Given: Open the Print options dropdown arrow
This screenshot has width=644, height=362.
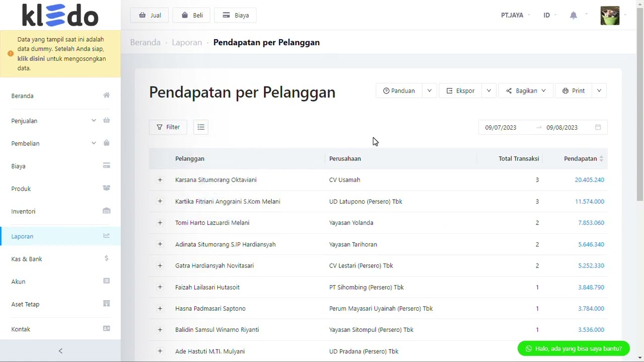Looking at the screenshot, I should 599,91.
